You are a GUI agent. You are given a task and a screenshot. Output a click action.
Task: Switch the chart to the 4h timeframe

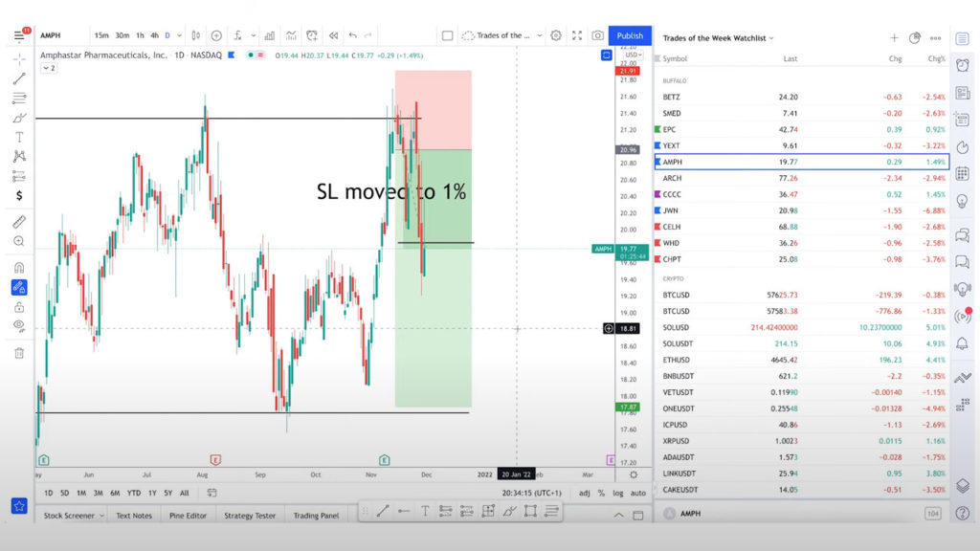[154, 35]
